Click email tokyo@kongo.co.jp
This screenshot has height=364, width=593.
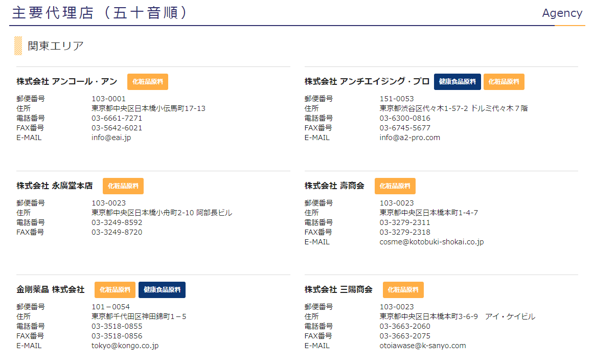pos(125,346)
